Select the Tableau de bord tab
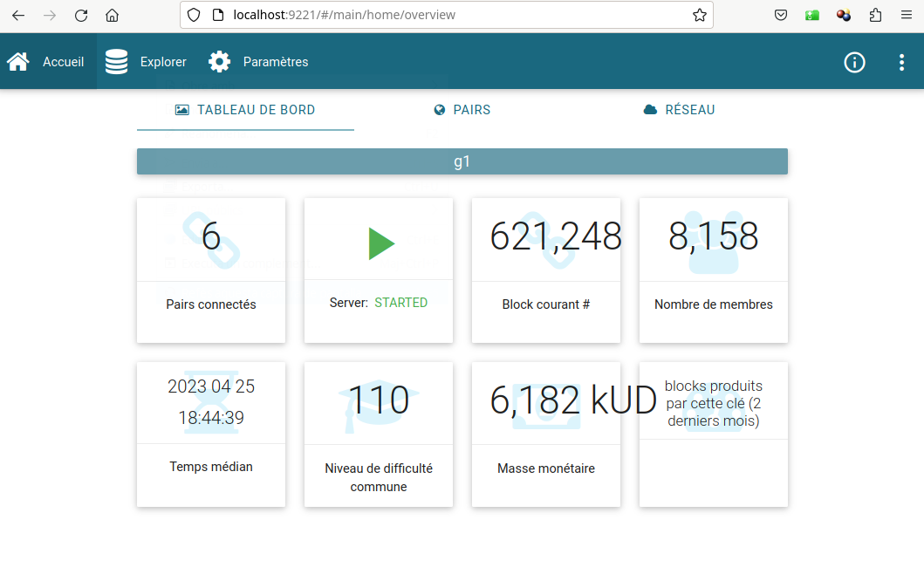The height and width of the screenshot is (588, 924). click(245, 110)
